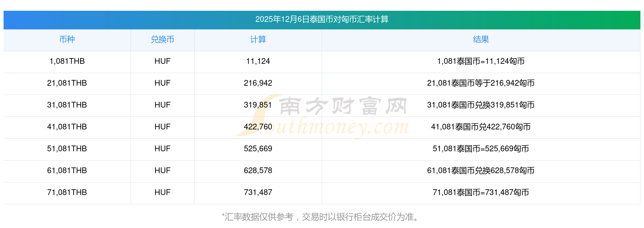Screen dimensions: 644x228
Task: Click the 319,851 calculation value
Action: click(258, 105)
